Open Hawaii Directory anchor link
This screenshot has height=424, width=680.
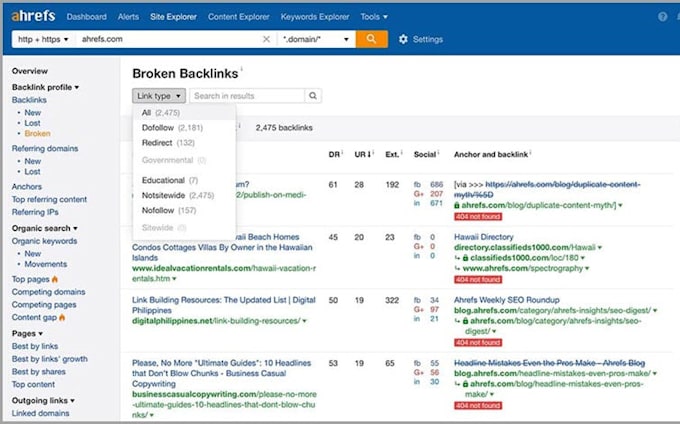tap(484, 237)
